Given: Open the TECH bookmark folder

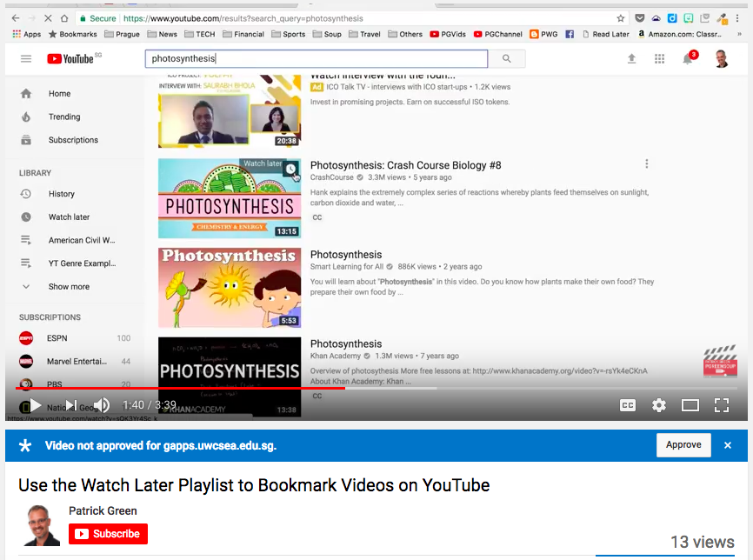Looking at the screenshot, I should 200,34.
